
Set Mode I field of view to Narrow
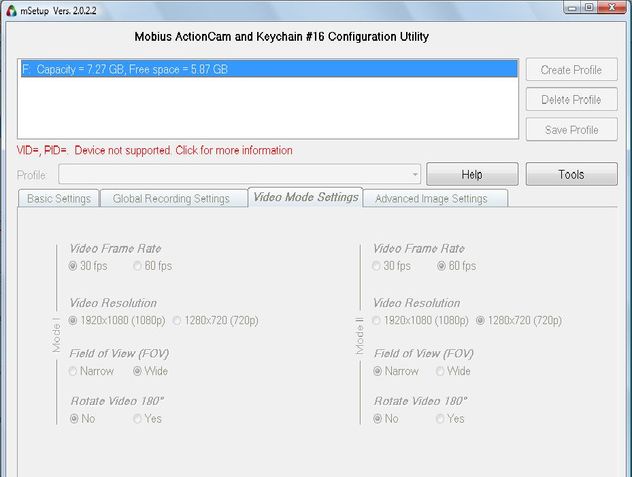[91, 371]
